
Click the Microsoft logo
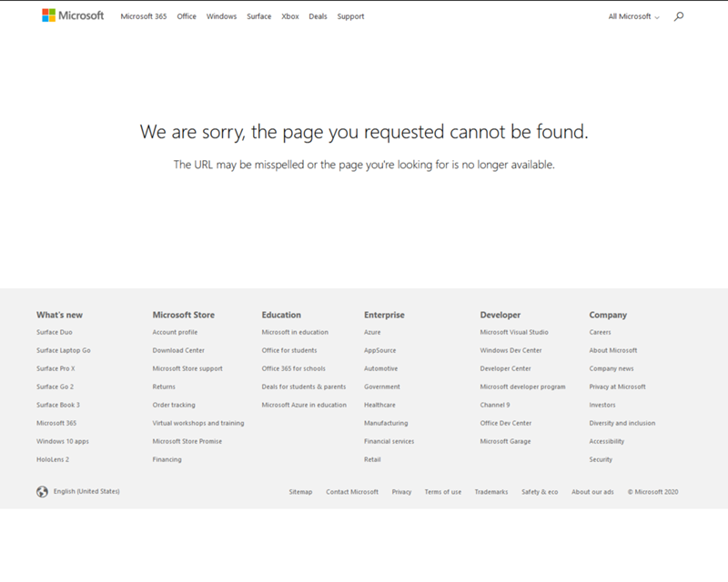click(x=73, y=15)
